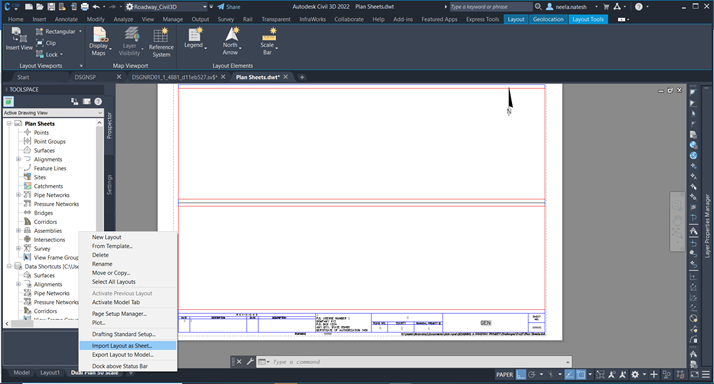Expand the Pipe Networks tree node
The image size is (714, 384).
[18, 195]
